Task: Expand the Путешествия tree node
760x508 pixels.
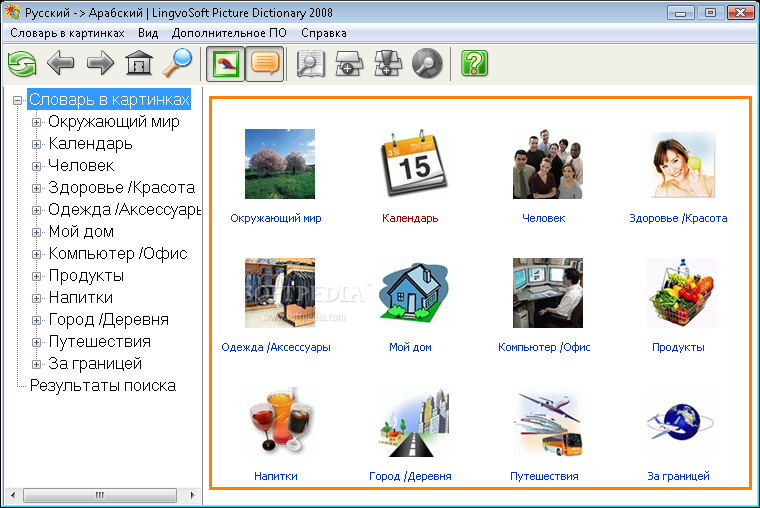Action: click(36, 342)
